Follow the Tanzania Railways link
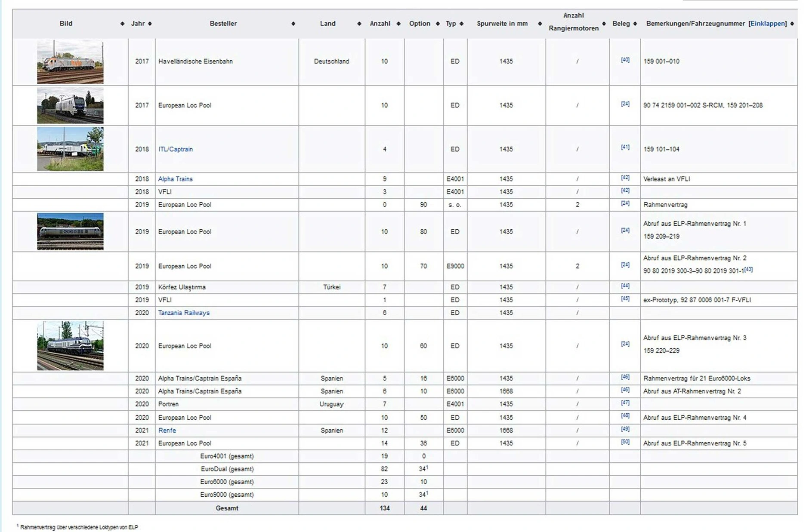This screenshot has width=806, height=532. tap(184, 313)
